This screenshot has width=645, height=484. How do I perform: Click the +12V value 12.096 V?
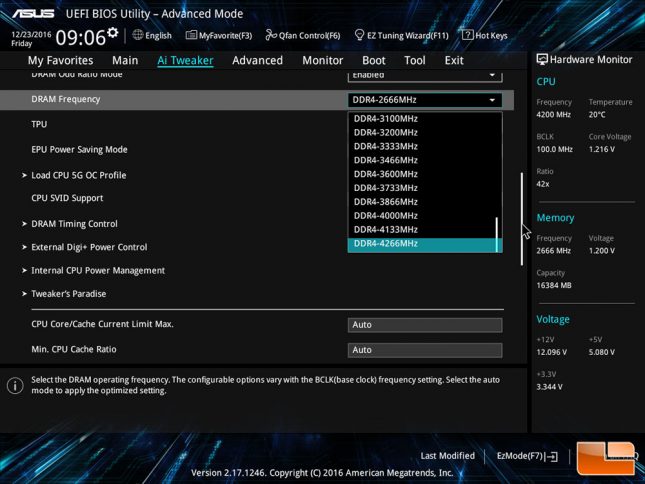coord(552,352)
